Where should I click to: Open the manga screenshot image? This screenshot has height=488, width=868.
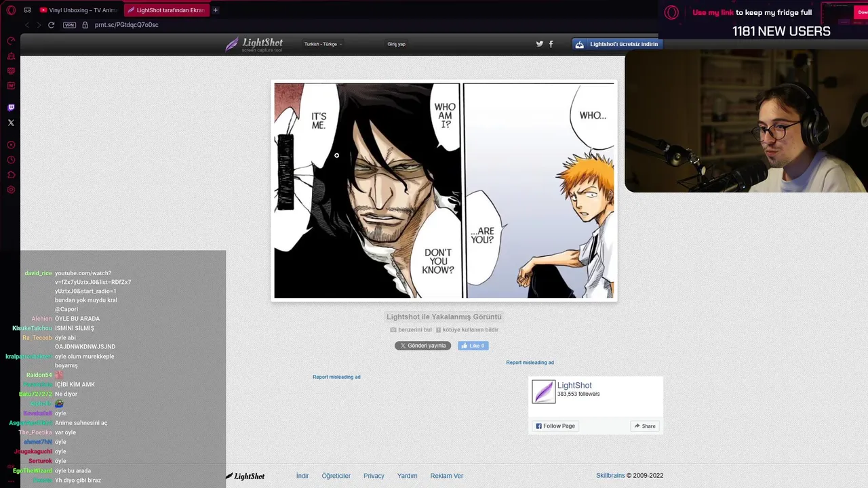pyautogui.click(x=444, y=190)
